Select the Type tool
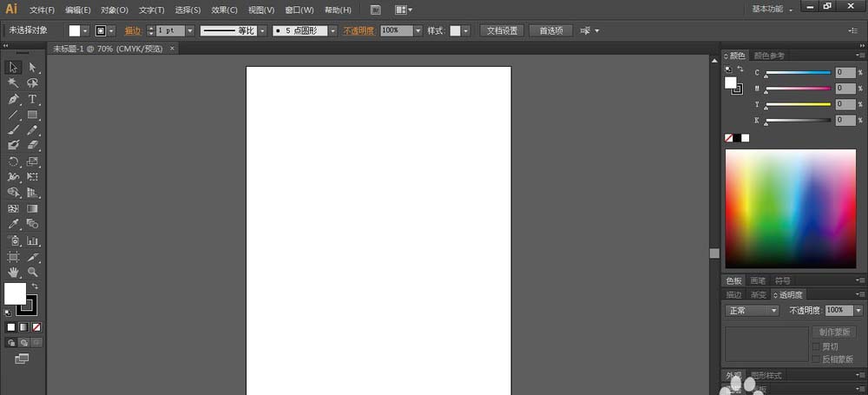Image resolution: width=868 pixels, height=395 pixels. (x=32, y=99)
